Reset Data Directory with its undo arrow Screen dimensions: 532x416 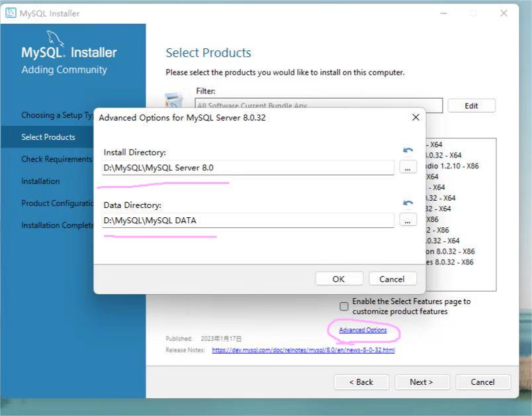(x=408, y=203)
